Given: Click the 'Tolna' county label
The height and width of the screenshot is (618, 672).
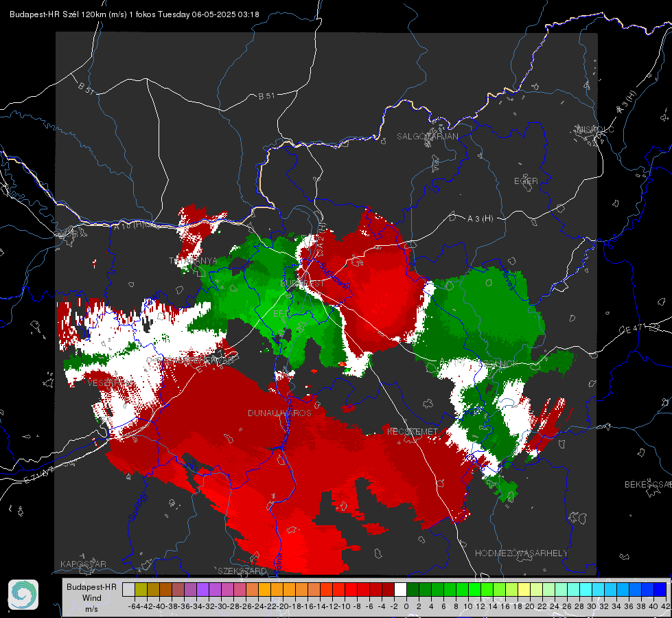Looking at the screenshot, I should point(279,562).
